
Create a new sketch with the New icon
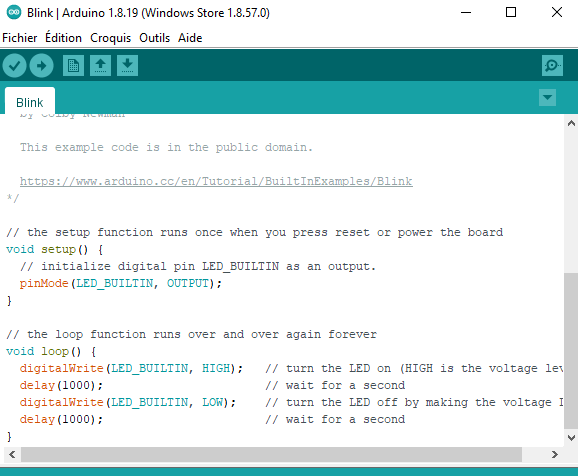click(73, 66)
